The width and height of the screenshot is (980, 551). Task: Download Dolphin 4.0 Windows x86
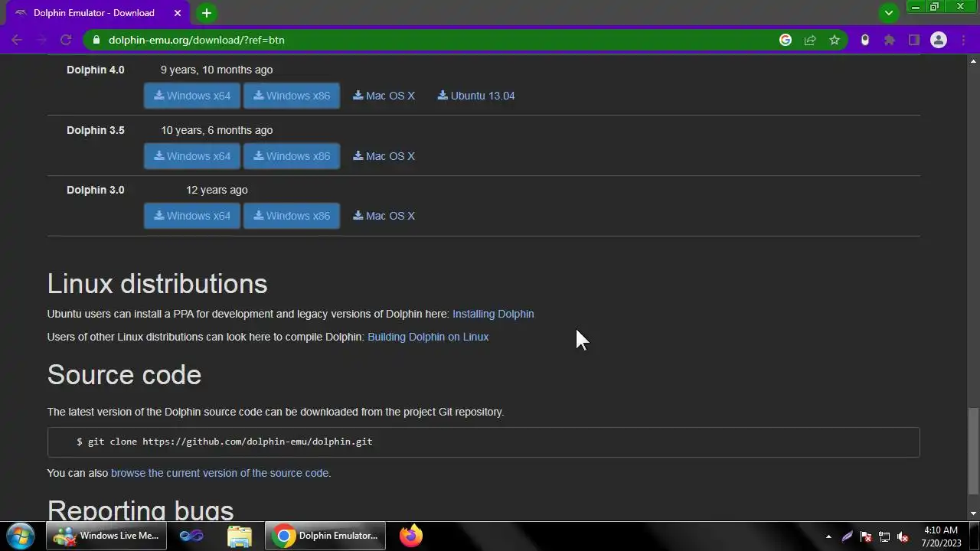(x=292, y=96)
